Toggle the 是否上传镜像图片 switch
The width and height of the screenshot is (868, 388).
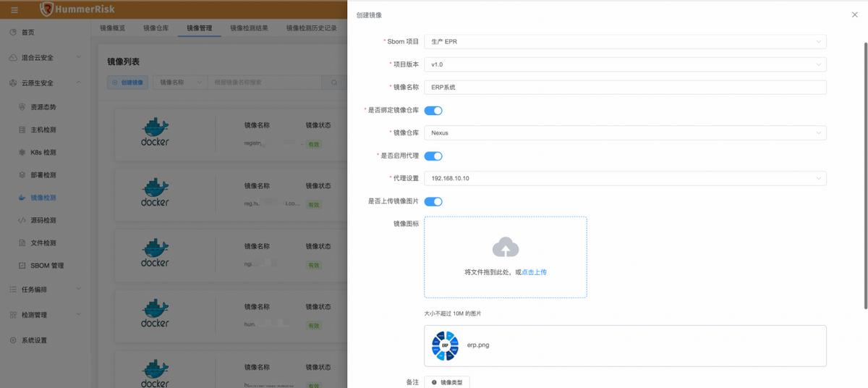tap(433, 201)
